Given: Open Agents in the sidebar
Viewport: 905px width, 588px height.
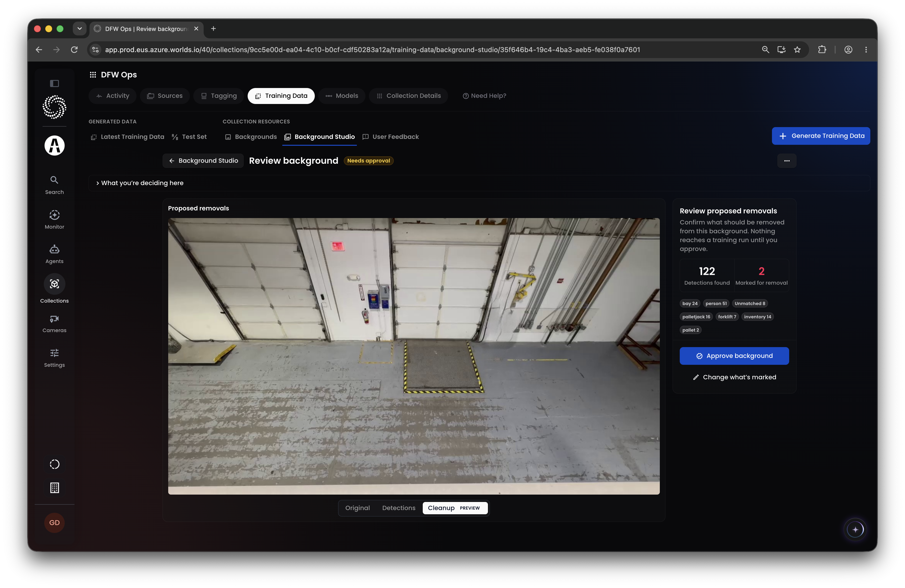Looking at the screenshot, I should coord(54,254).
